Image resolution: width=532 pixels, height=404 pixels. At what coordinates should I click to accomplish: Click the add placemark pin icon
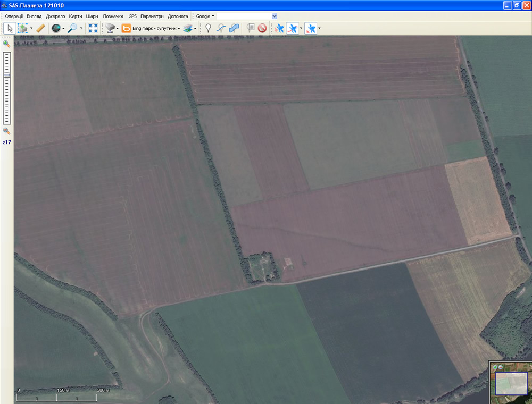pyautogui.click(x=208, y=28)
